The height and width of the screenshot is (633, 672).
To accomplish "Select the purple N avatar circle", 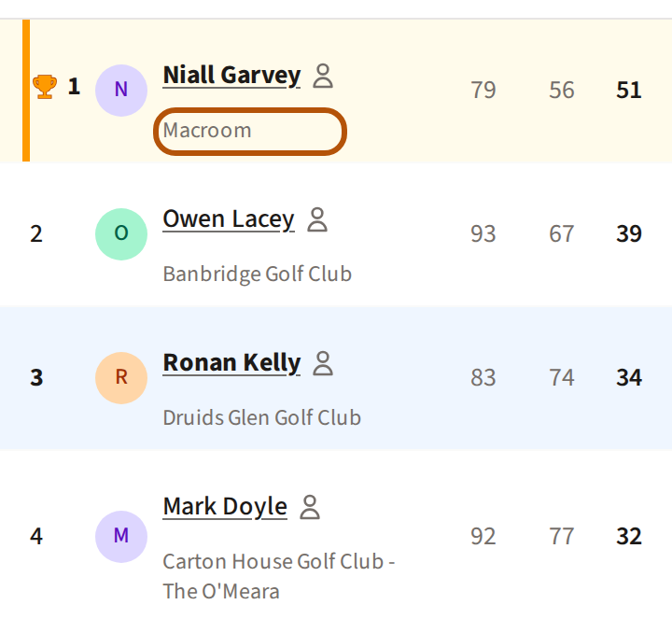I will pos(121,91).
